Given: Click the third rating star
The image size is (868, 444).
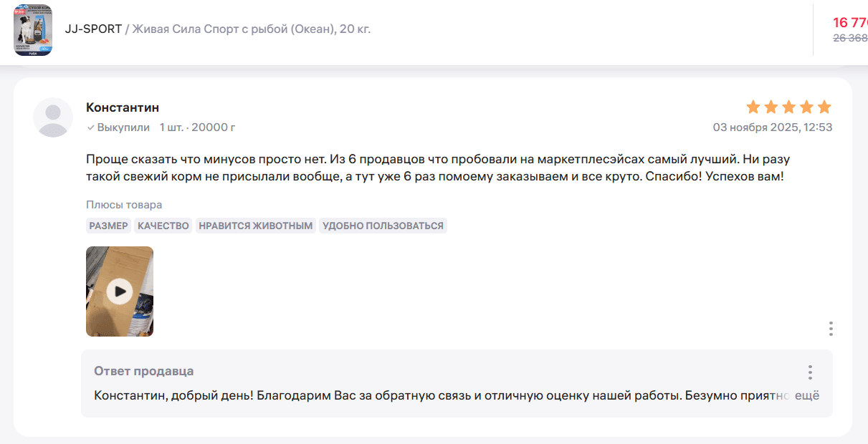Looking at the screenshot, I should [789, 107].
